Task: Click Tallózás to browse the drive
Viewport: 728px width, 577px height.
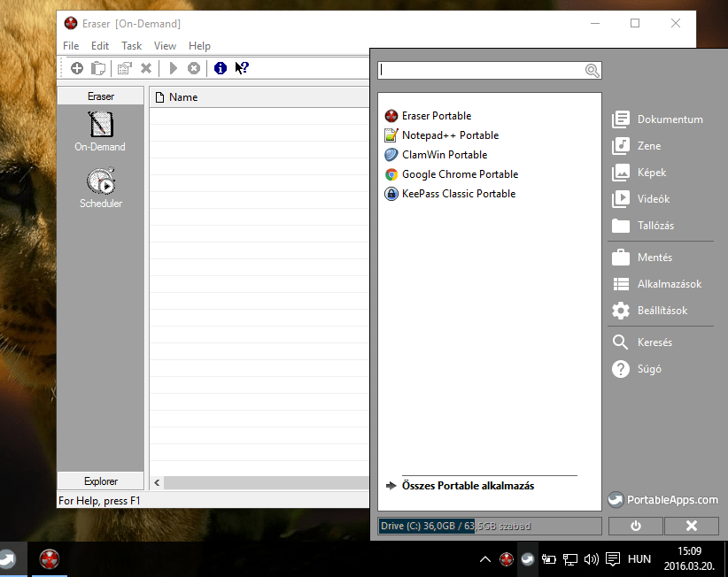Action: tap(643, 226)
